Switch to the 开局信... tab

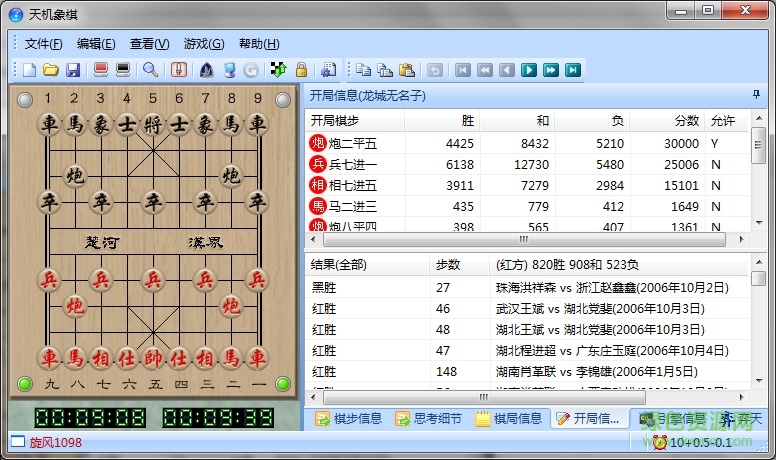[x=589, y=419]
